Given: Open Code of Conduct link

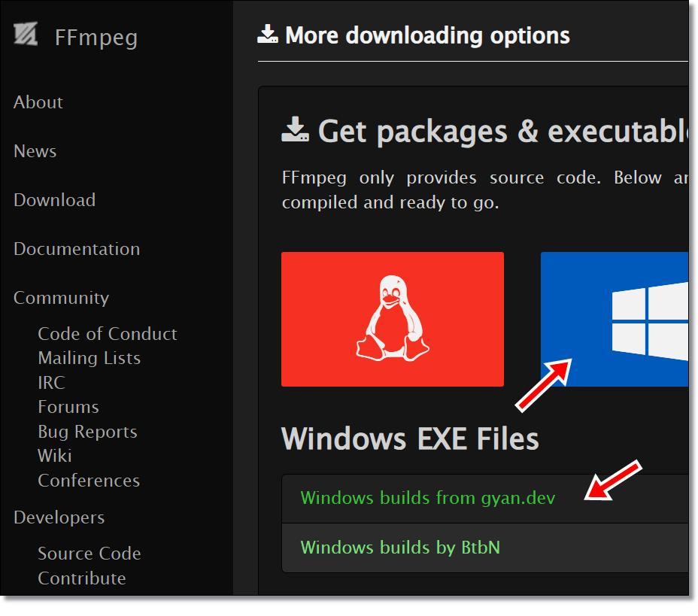Looking at the screenshot, I should (x=108, y=334).
